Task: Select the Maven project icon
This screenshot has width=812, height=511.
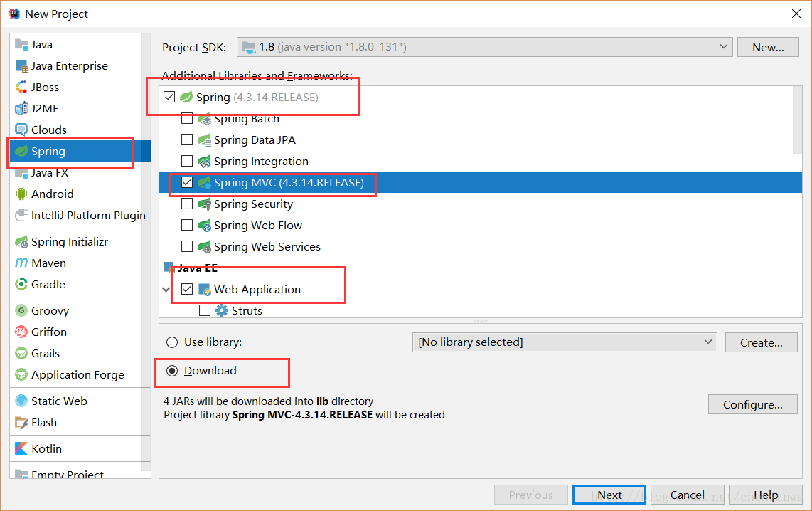Action: pos(21,263)
